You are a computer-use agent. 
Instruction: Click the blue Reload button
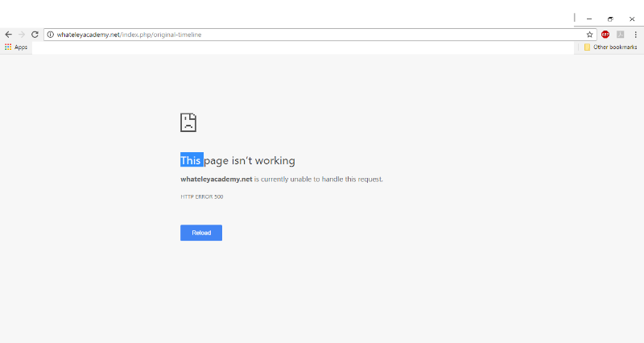pos(201,233)
